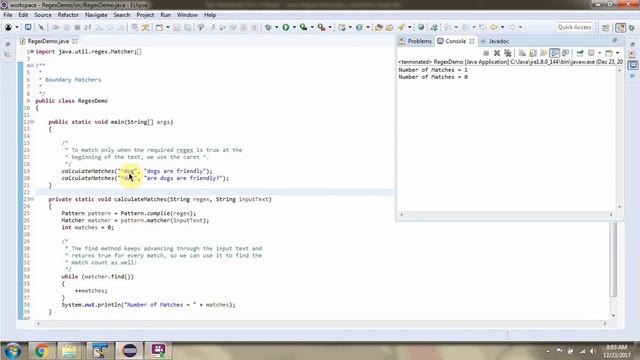This screenshot has height=360, width=640.
Task: Click the Coverage run icon
Action: [x=303, y=27]
